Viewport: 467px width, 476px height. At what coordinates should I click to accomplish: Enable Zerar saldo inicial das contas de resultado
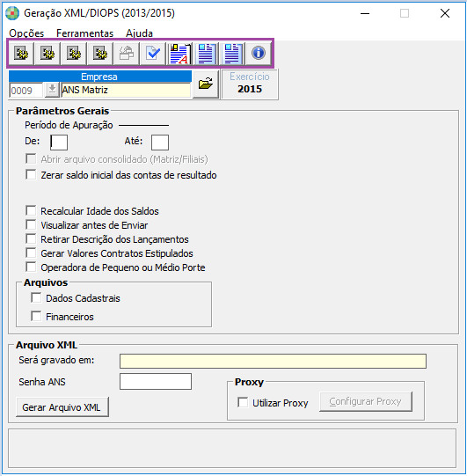point(31,175)
